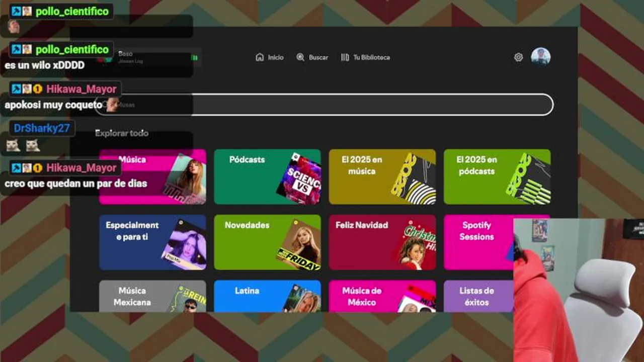Click Hikawa_Mayor above creo que quedan

[x=82, y=167]
